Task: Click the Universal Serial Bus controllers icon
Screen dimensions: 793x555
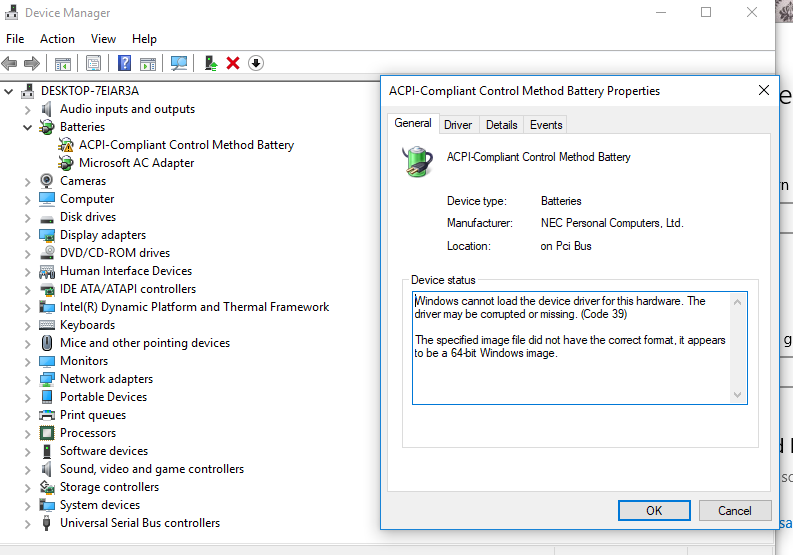Action: 47,523
